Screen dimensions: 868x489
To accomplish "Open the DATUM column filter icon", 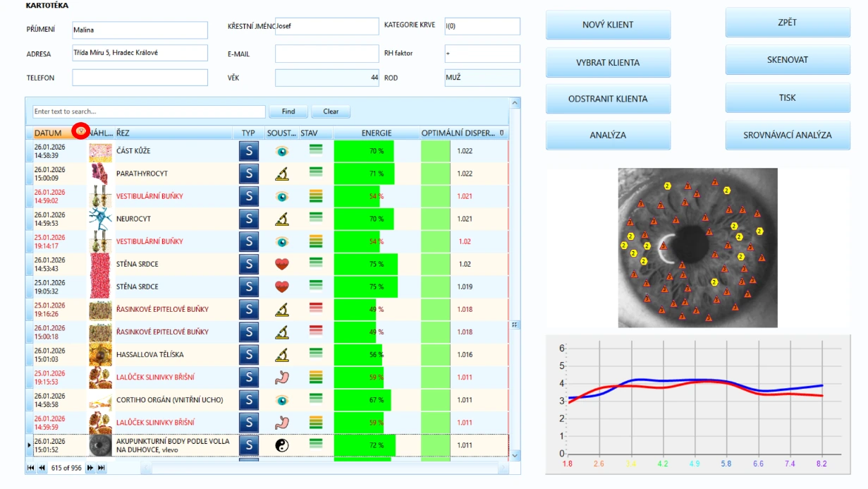I will click(81, 132).
